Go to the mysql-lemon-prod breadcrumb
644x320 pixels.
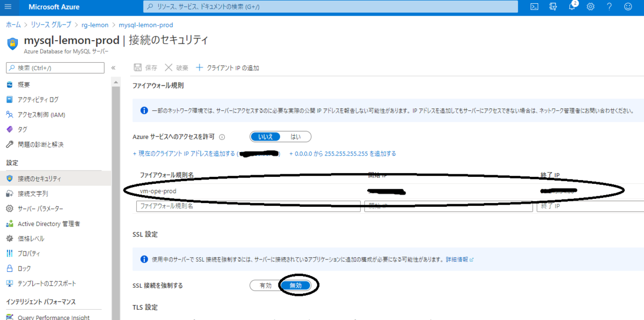pos(145,25)
